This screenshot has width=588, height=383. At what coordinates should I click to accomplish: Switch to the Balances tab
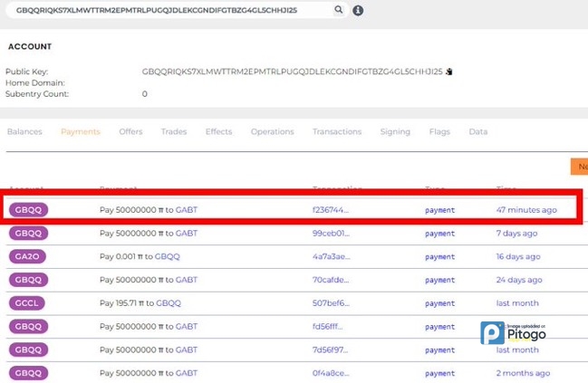pyautogui.click(x=24, y=132)
